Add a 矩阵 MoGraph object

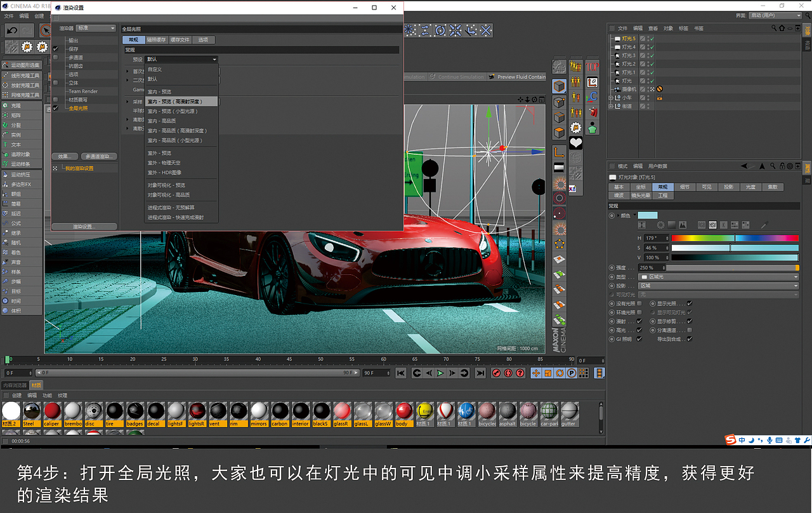pos(22,116)
